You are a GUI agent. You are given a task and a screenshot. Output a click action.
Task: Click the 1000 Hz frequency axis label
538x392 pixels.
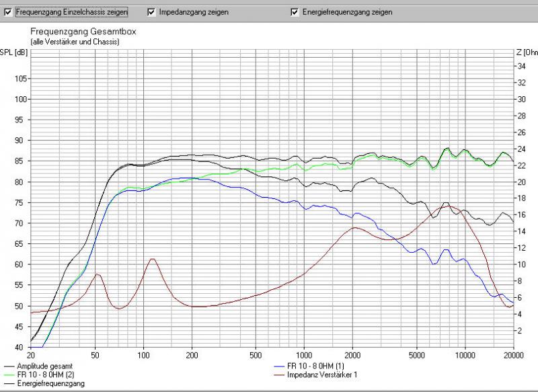(x=304, y=355)
